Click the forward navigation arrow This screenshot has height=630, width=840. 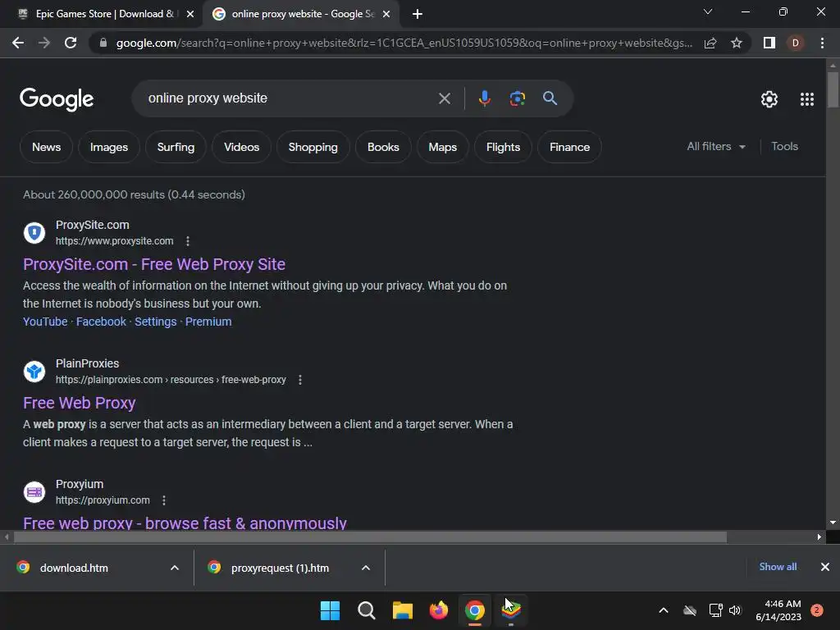point(44,43)
